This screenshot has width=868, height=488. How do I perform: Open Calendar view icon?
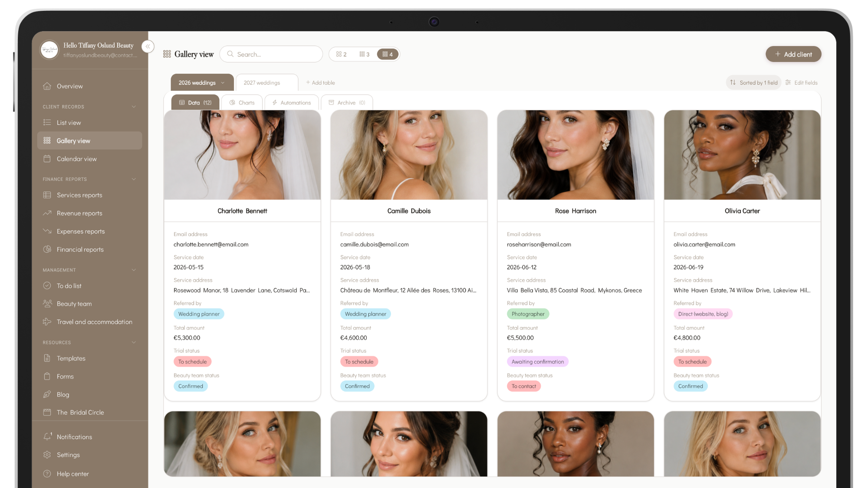(x=47, y=159)
